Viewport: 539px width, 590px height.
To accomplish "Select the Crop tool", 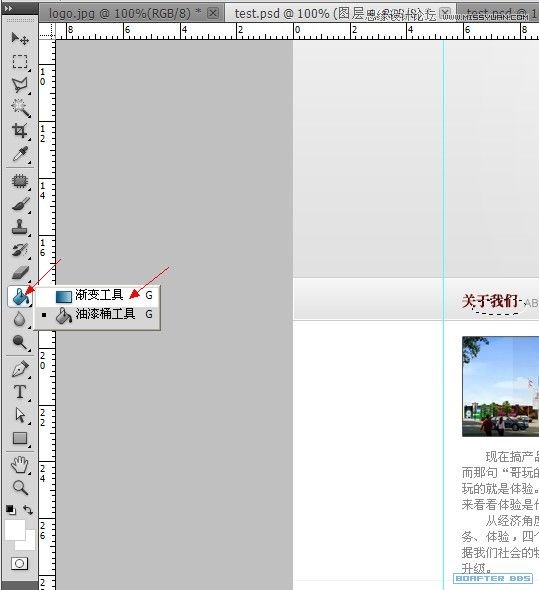I will [x=20, y=131].
